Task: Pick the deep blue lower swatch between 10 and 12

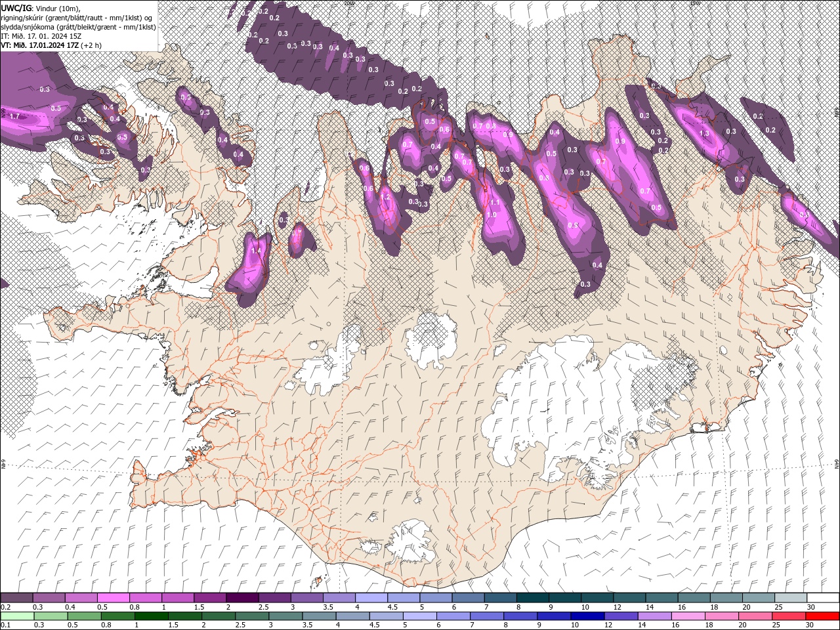Action: pos(588,616)
